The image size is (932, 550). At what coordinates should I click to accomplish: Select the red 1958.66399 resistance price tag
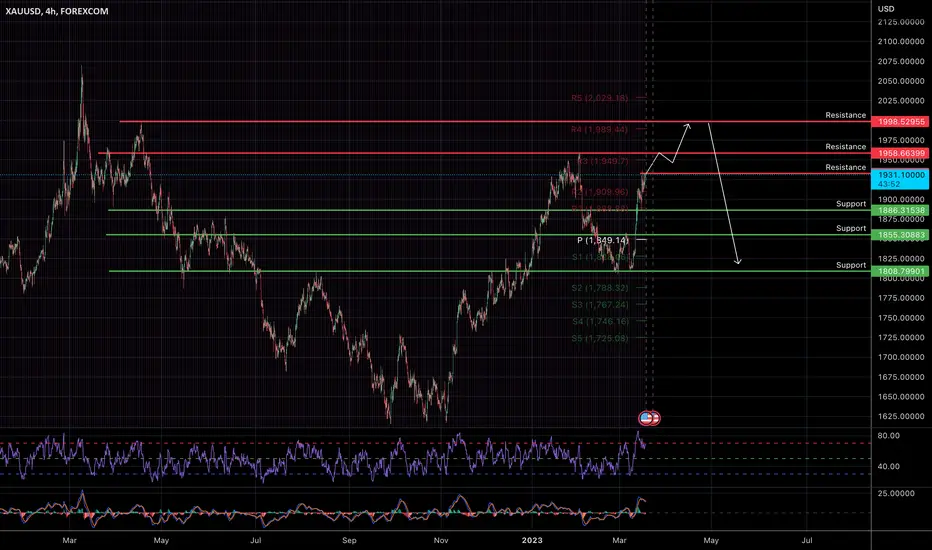click(x=900, y=153)
